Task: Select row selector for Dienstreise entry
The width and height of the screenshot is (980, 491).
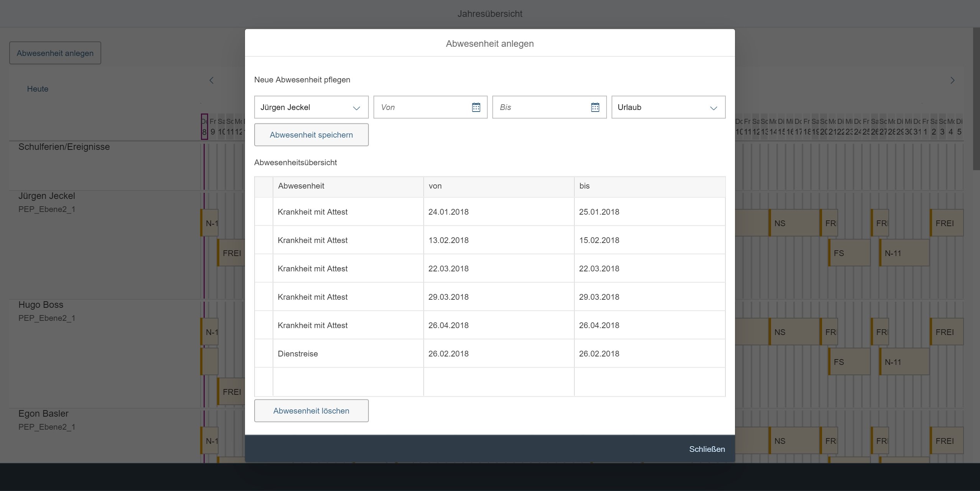Action: click(x=264, y=354)
